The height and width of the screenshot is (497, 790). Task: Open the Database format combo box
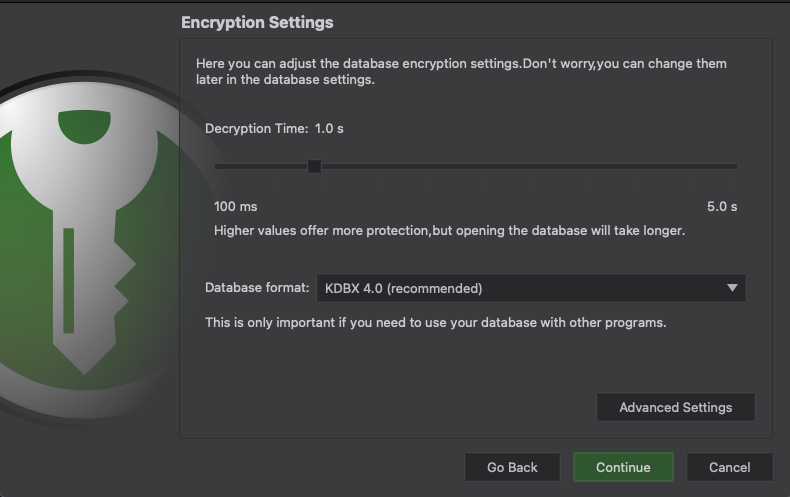530,288
